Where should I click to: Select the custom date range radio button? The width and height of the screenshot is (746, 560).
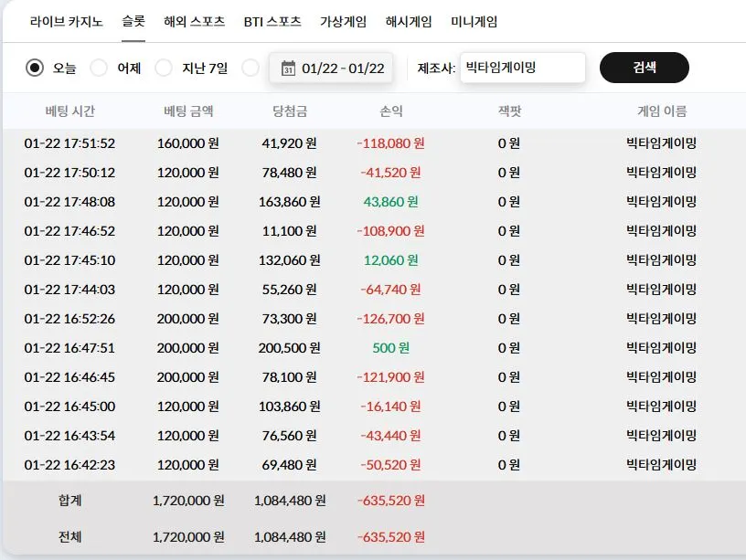250,68
